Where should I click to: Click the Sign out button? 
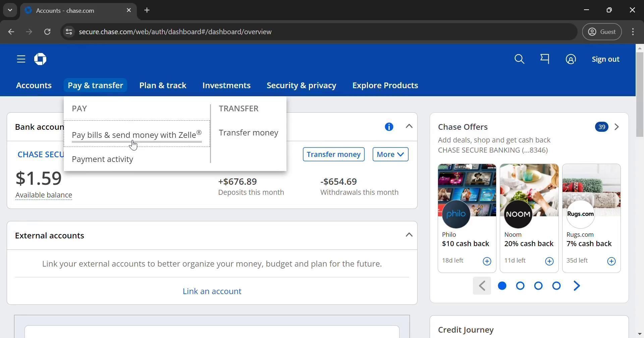[x=605, y=59]
